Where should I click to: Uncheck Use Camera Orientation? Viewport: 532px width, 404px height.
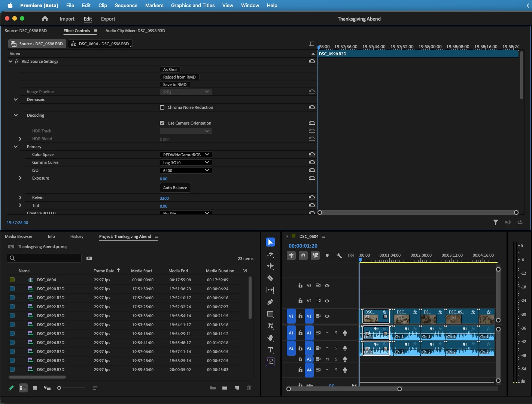coord(162,123)
